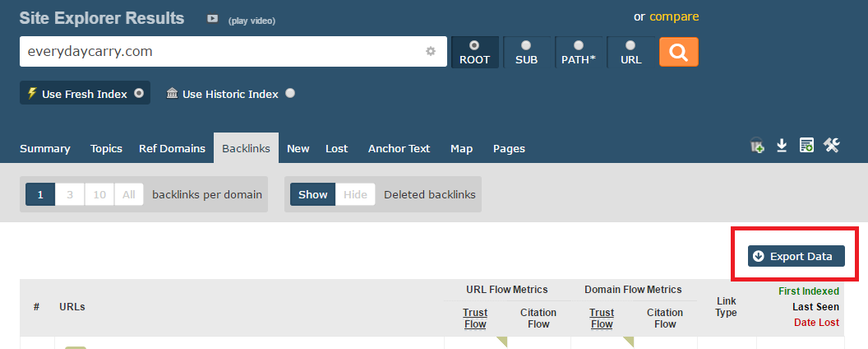Set 10 backlinks per domain
The height and width of the screenshot is (349, 868).
pos(99,194)
